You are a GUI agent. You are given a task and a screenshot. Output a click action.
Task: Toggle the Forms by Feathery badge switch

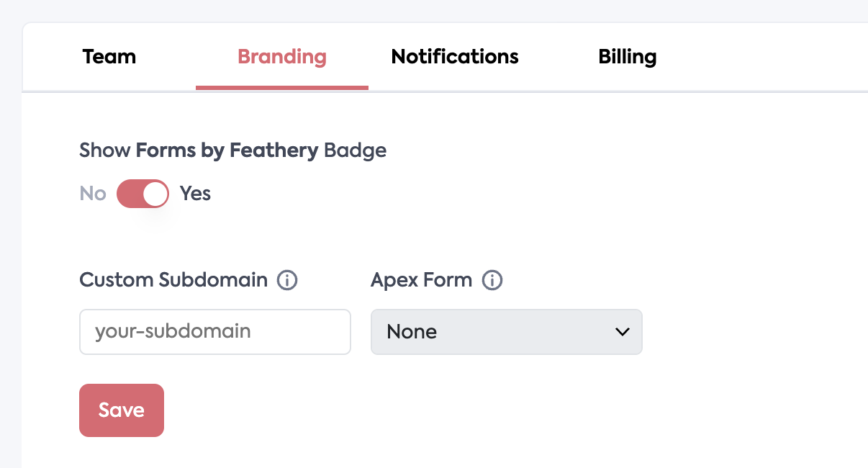143,194
